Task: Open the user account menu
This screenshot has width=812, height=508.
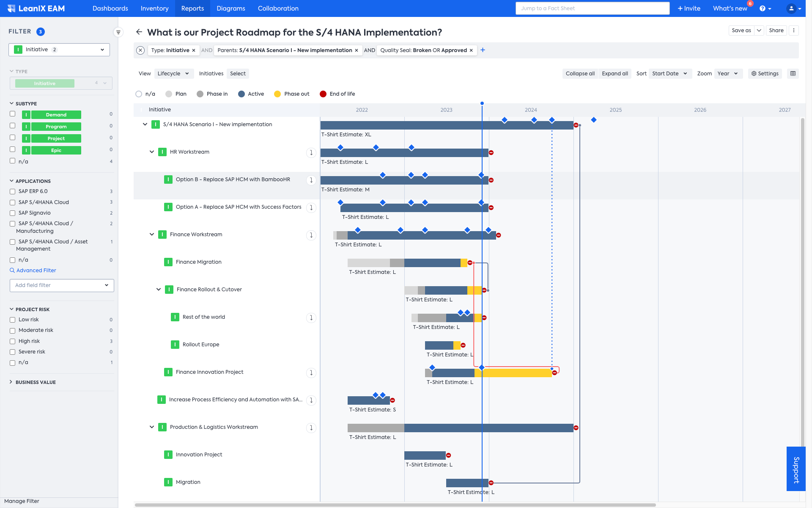Action: tap(793, 8)
